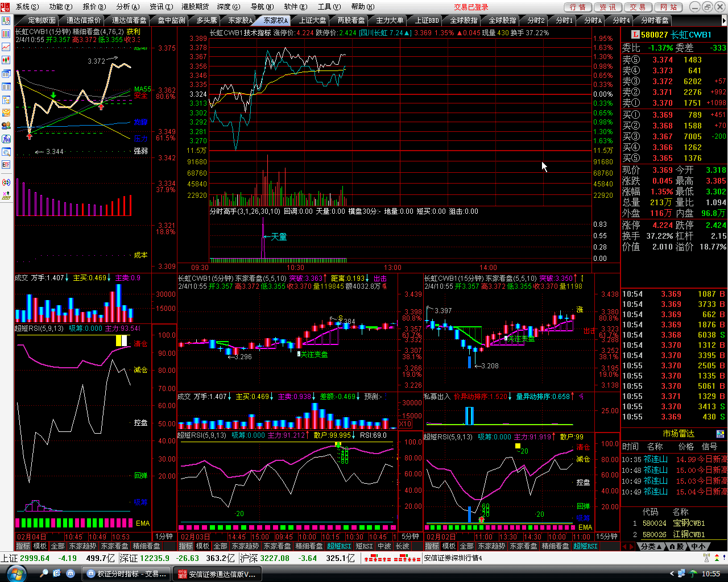
Task: Select 15分钟 period label
Action: (x=606, y=537)
